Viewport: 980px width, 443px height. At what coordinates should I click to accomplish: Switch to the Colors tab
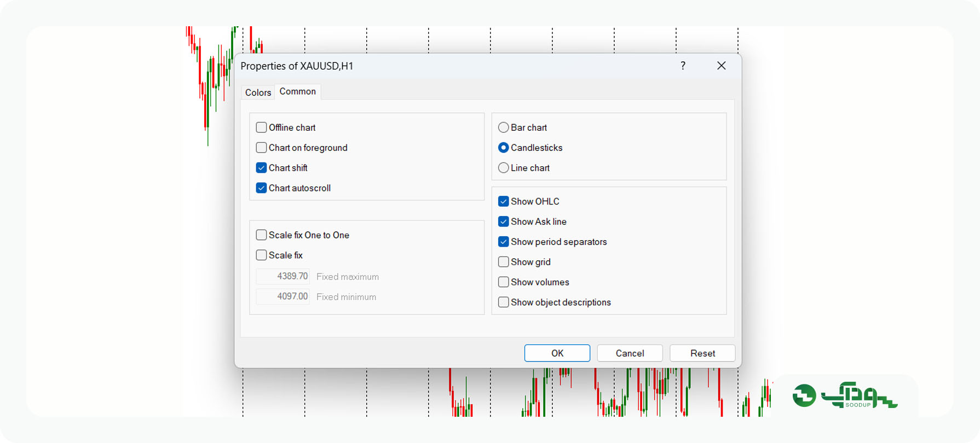[x=258, y=92]
